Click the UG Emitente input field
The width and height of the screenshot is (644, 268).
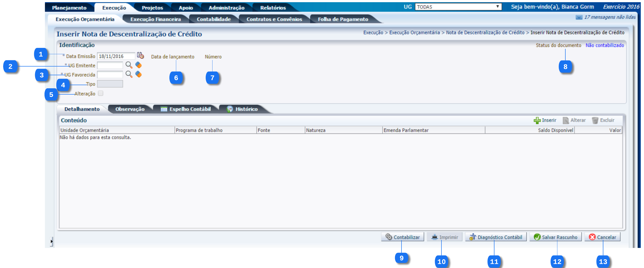tap(110, 66)
